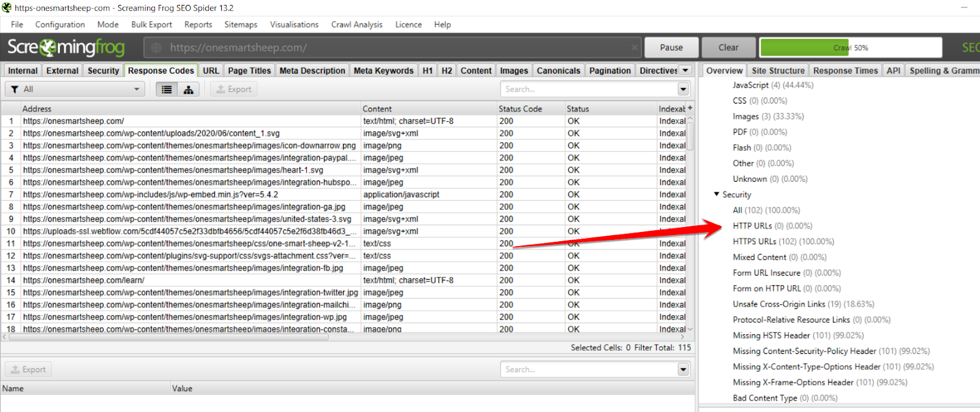Open the Reports menu
Image resolution: width=980 pixels, height=412 pixels.
click(x=198, y=24)
